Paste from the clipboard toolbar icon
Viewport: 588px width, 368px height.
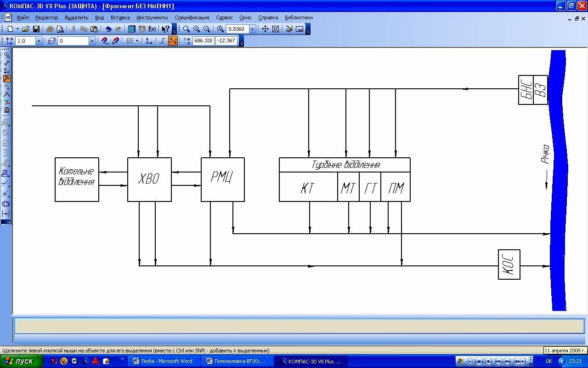pyautogui.click(x=94, y=29)
